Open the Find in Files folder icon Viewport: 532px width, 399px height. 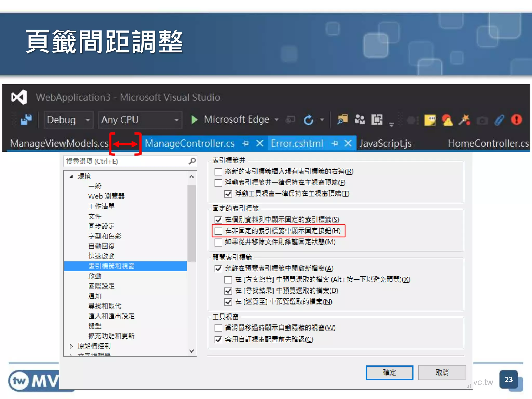click(343, 120)
